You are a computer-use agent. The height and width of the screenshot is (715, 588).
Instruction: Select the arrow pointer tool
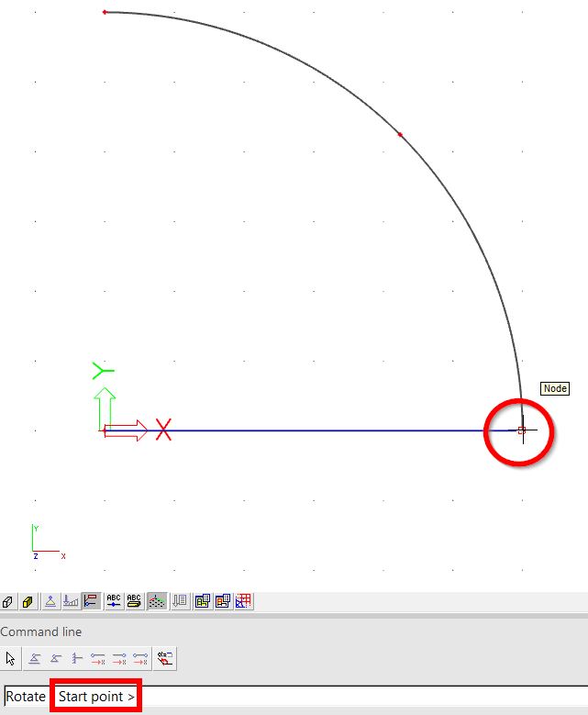point(11,658)
